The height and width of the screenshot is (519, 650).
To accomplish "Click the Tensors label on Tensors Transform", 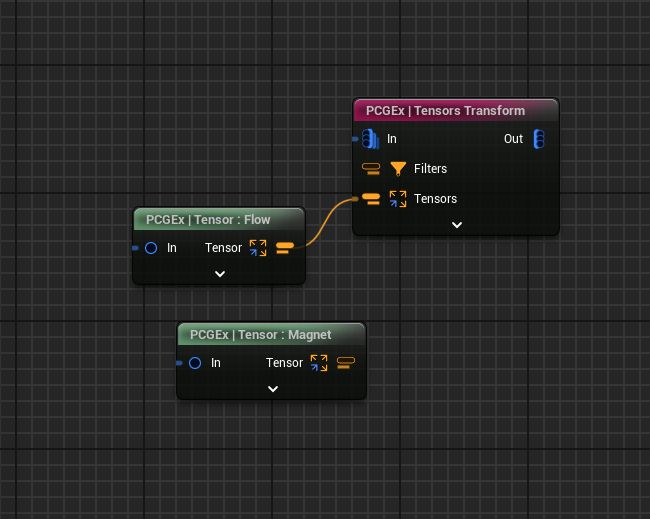I will (x=435, y=199).
